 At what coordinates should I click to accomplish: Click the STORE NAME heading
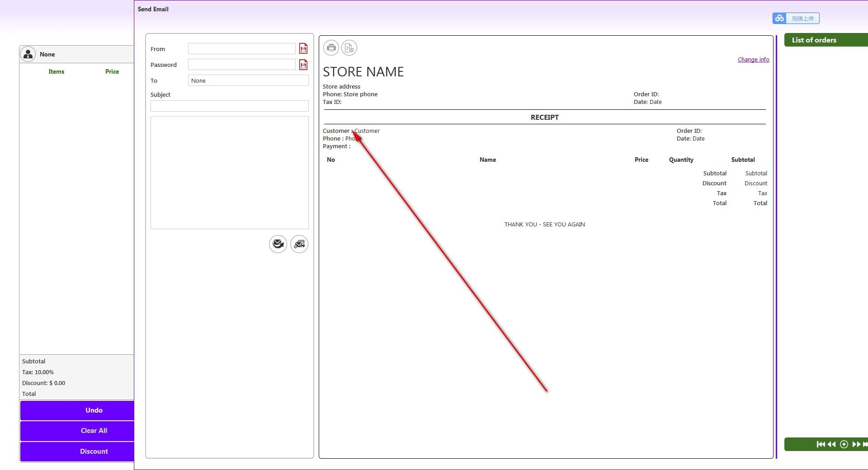(363, 72)
